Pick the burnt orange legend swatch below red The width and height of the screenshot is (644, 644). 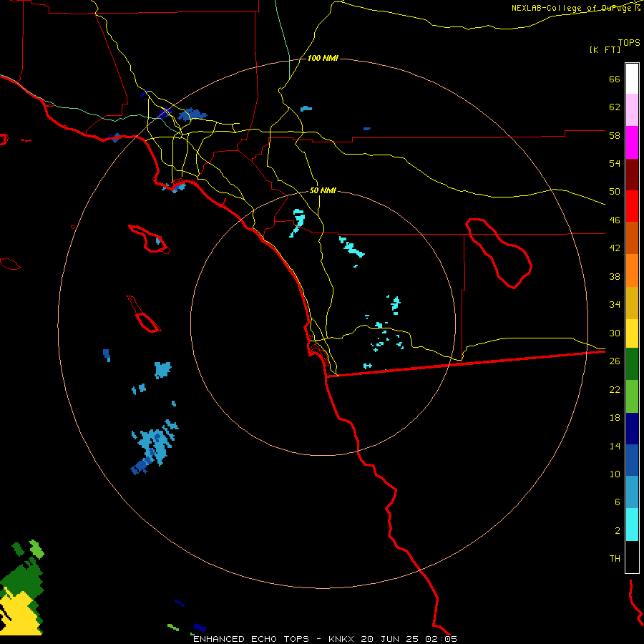point(632,238)
